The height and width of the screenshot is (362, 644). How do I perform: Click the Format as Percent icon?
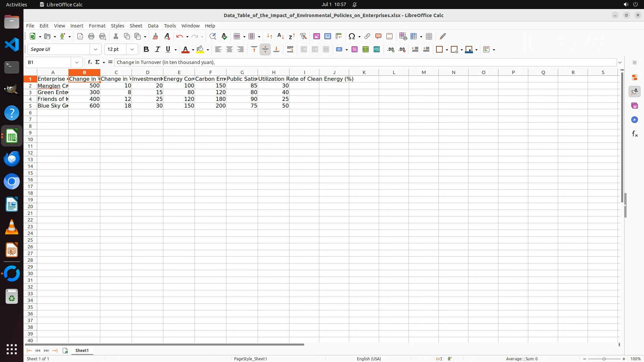tap(354, 50)
